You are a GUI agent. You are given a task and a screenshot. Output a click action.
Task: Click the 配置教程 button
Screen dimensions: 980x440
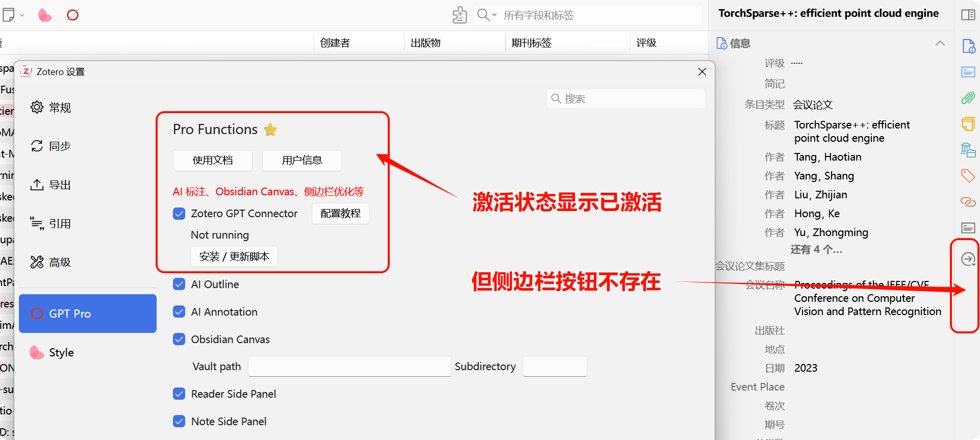pos(340,213)
